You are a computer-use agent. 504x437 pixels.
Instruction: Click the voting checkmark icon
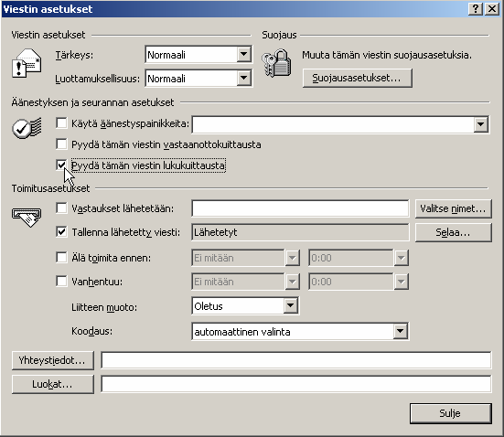tap(27, 128)
